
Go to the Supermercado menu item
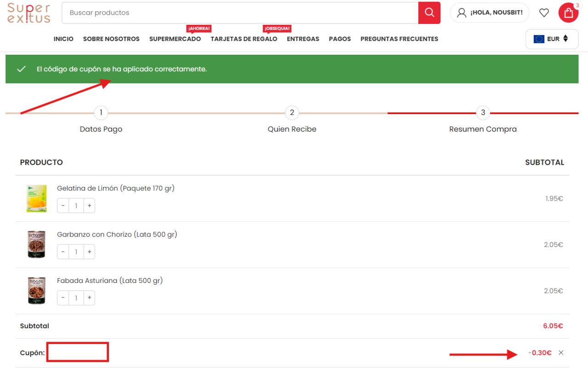[175, 39]
